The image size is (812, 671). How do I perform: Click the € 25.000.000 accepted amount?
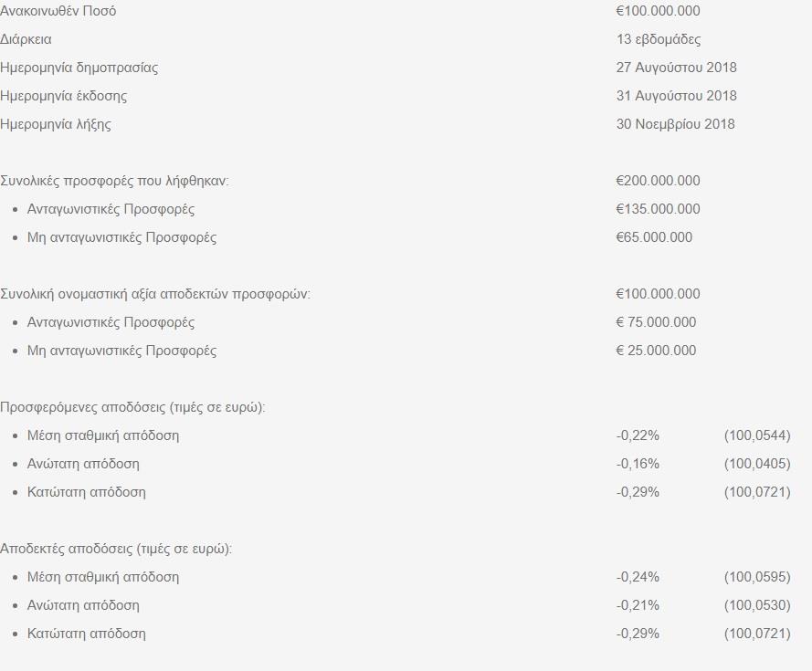tap(656, 351)
